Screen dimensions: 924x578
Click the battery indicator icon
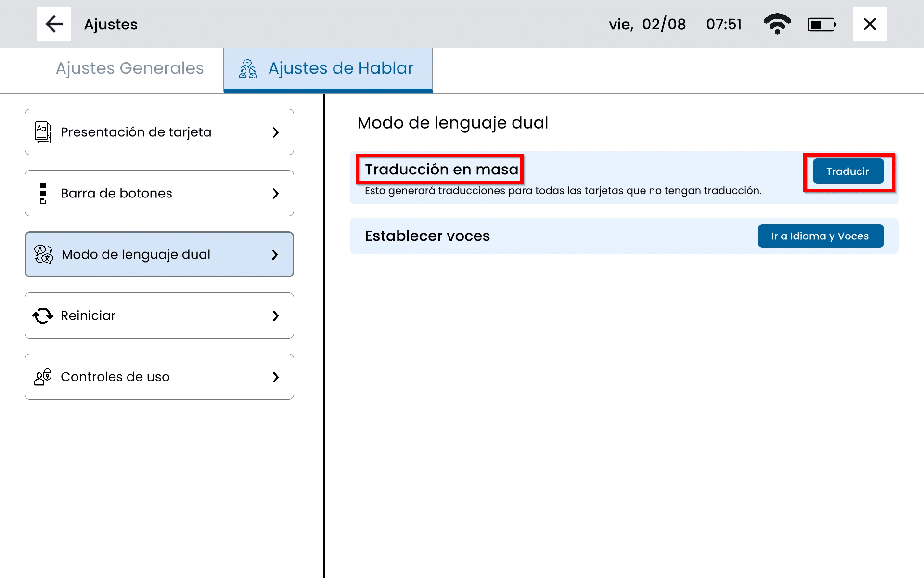point(821,24)
